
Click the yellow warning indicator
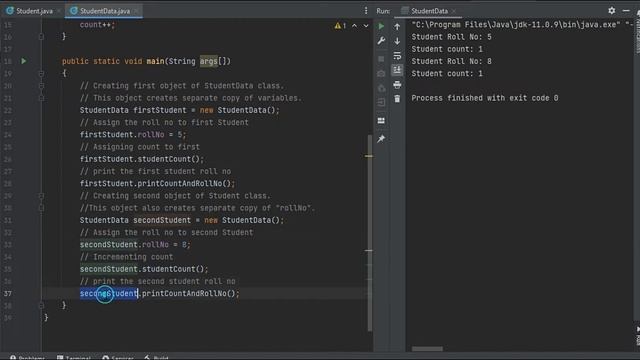tap(340, 26)
